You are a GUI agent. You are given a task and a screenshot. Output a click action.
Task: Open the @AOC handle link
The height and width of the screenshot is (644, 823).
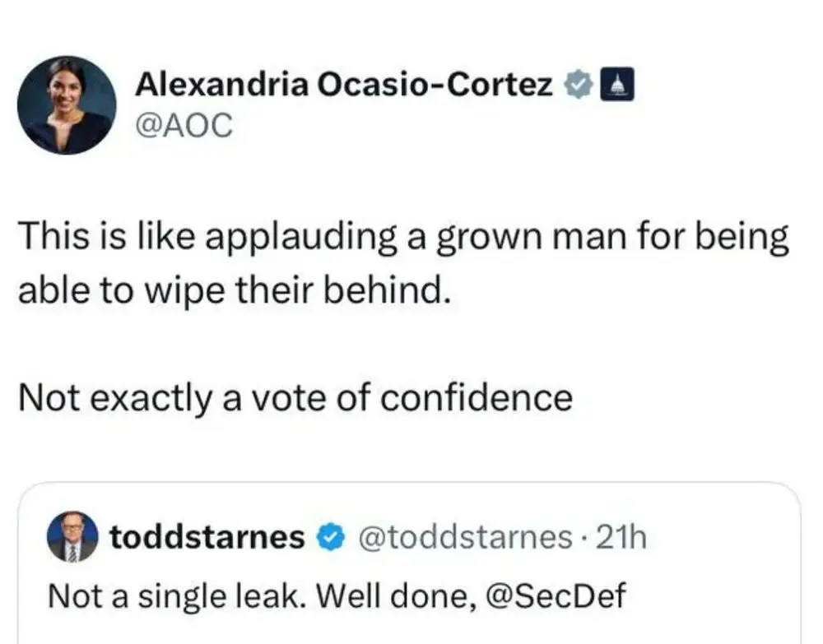pyautogui.click(x=184, y=125)
